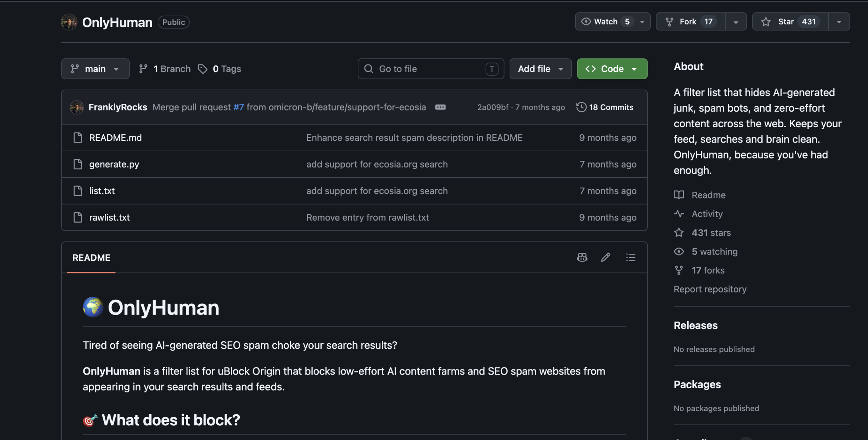Open commit 2a009bf
868x440 pixels.
[x=493, y=107]
